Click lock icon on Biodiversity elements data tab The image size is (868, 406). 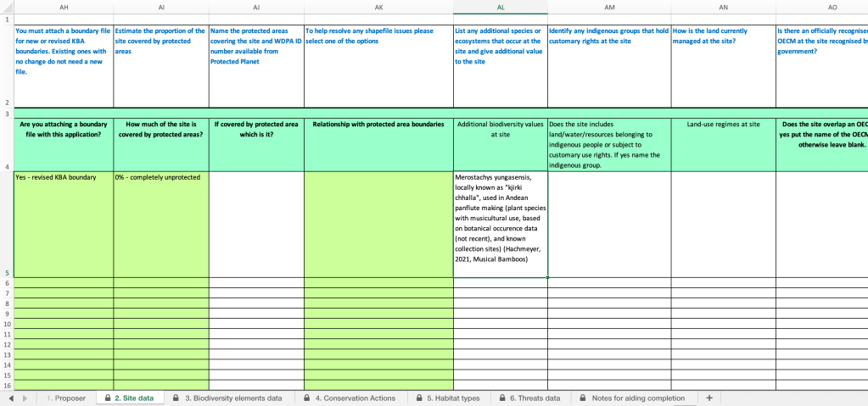176,398
